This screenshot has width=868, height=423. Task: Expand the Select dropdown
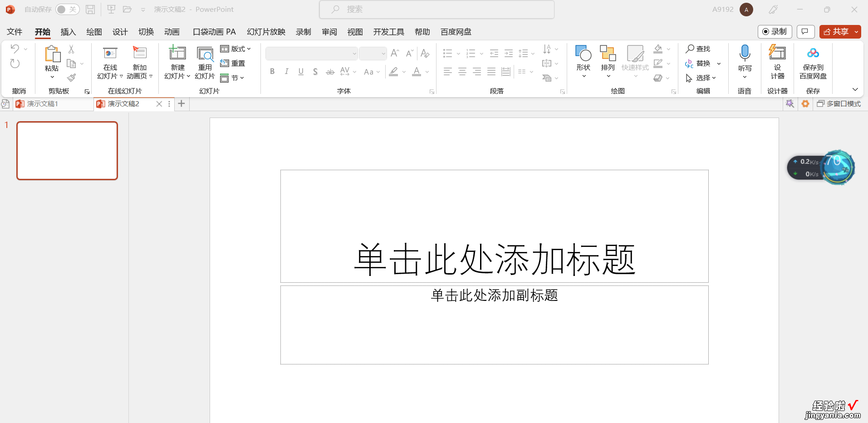[x=701, y=78]
